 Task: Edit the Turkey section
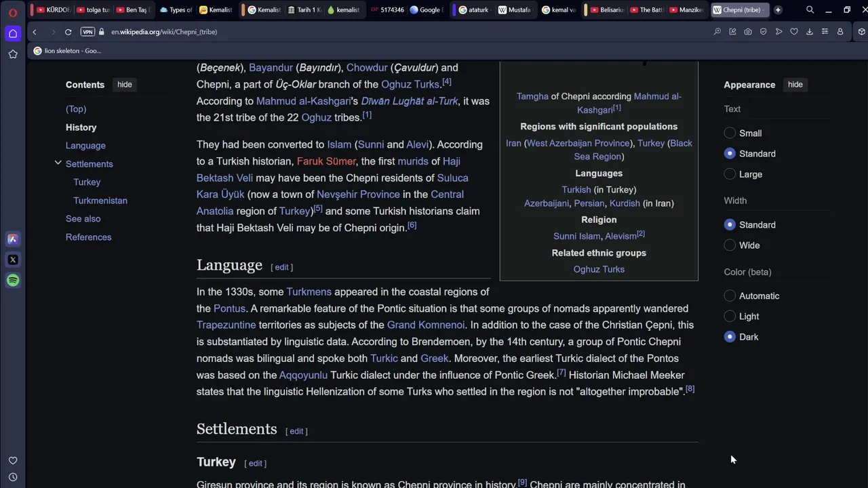pyautogui.click(x=256, y=464)
